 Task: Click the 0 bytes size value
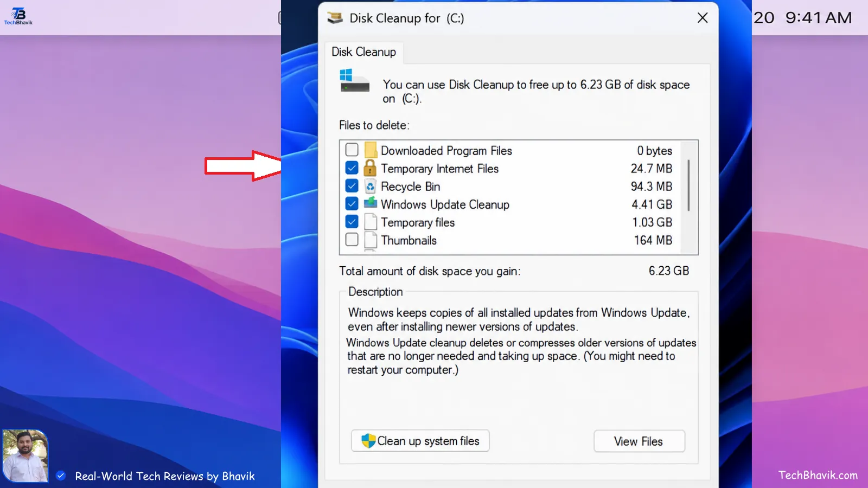click(654, 151)
